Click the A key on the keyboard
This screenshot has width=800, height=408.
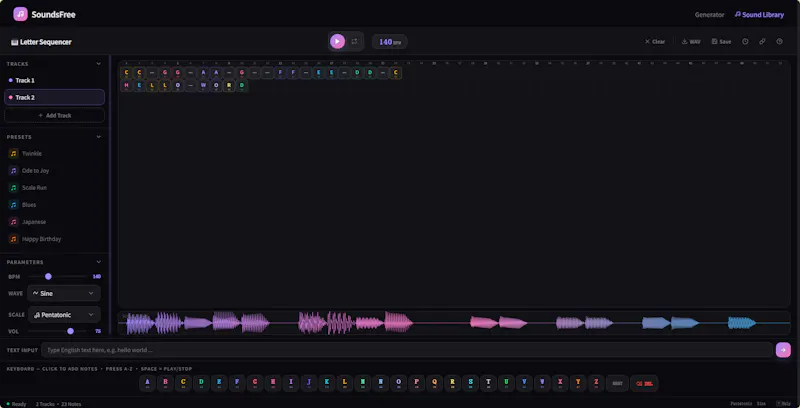147,383
